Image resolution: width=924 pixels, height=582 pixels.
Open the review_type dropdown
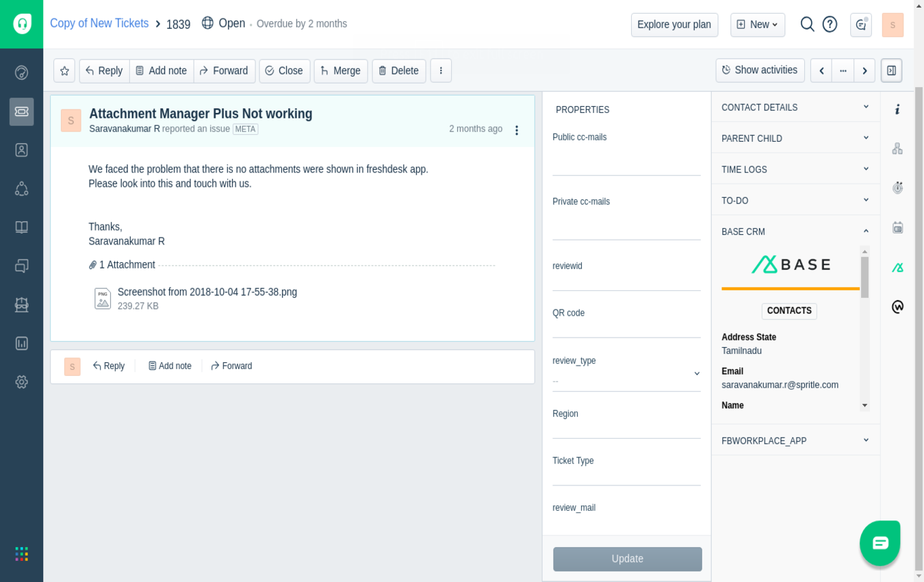click(626, 375)
